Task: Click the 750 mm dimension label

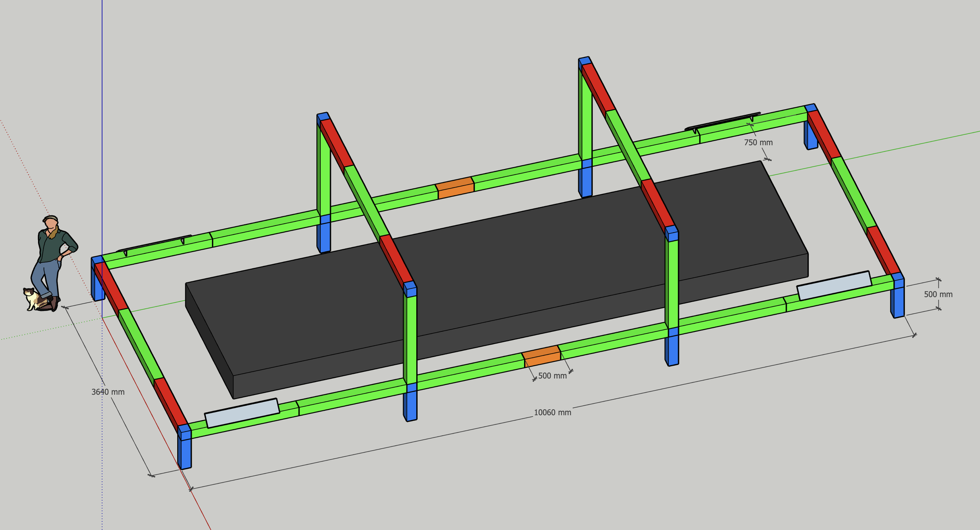Action: pyautogui.click(x=758, y=142)
